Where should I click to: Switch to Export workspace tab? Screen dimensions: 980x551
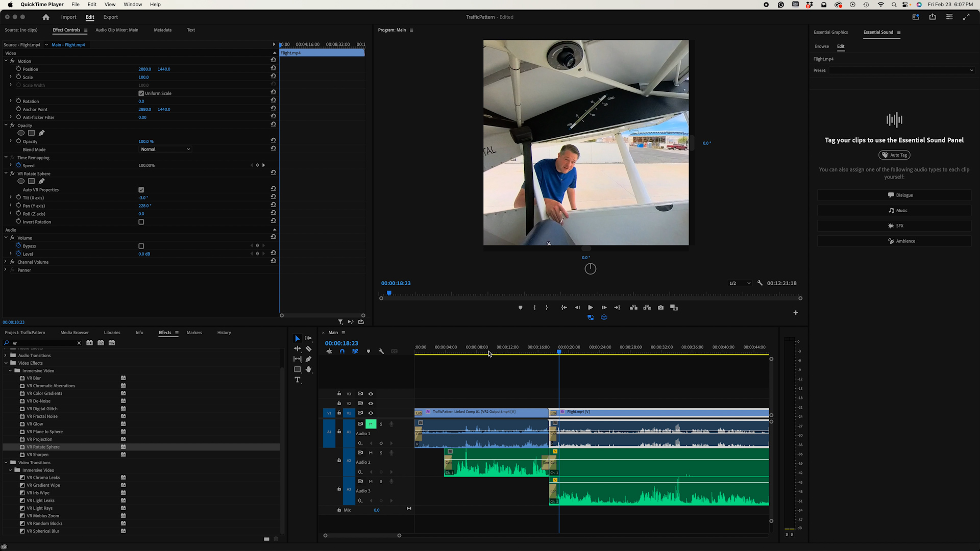click(x=111, y=17)
